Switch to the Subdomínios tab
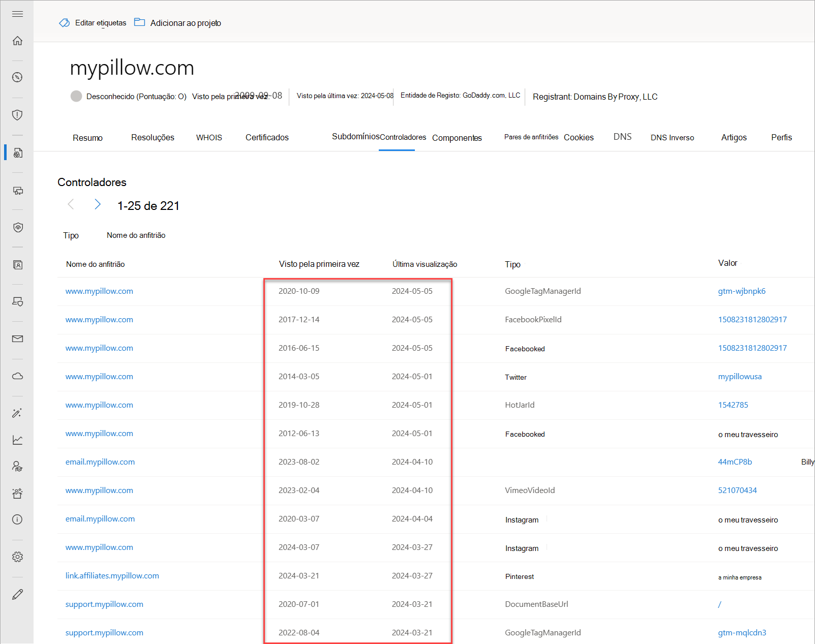815x644 pixels. (355, 136)
